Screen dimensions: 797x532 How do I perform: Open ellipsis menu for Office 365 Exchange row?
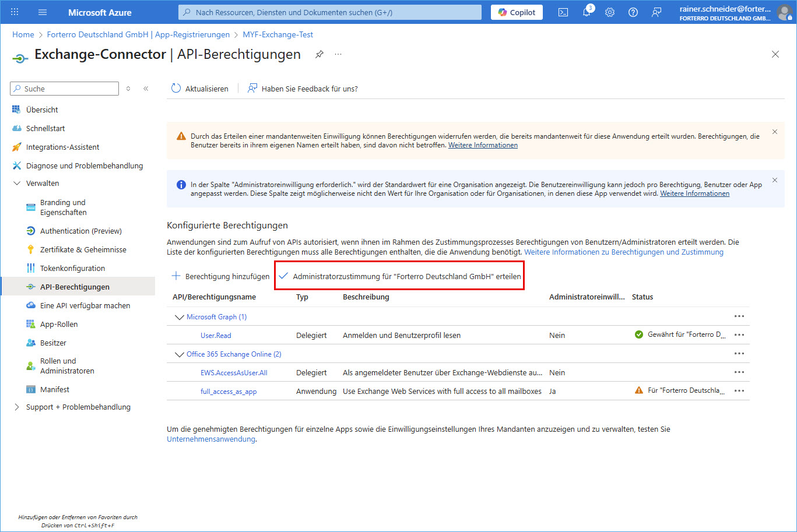[739, 354]
